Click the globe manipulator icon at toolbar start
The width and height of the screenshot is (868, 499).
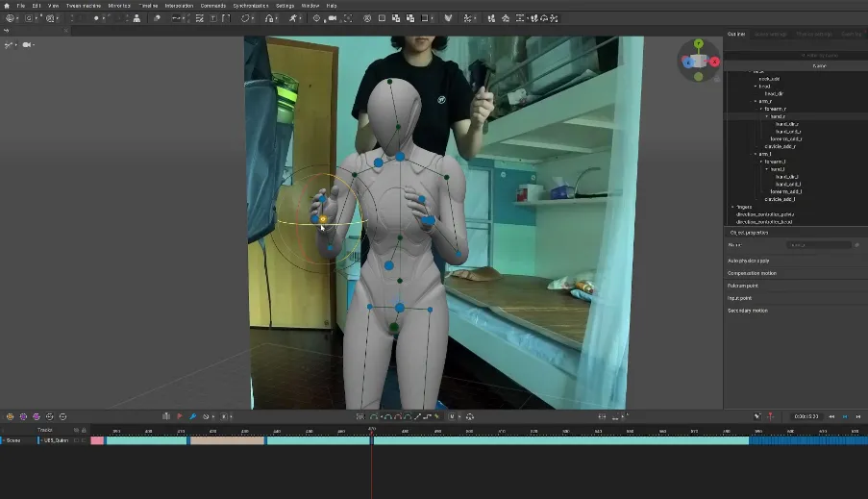(10, 18)
